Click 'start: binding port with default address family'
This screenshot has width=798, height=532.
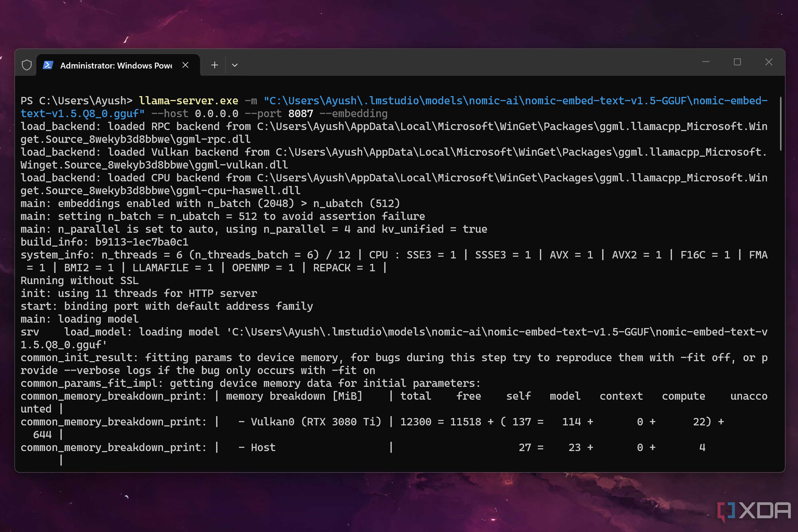click(x=167, y=306)
